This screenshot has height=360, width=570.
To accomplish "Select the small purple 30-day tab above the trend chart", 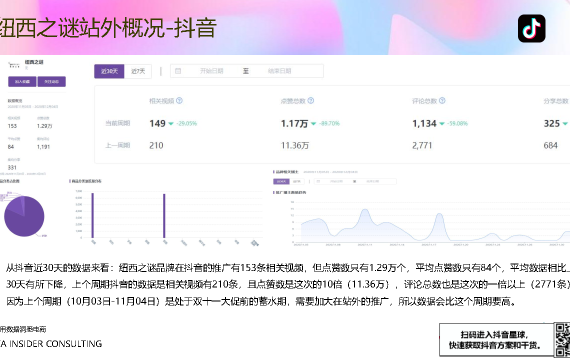I will click(x=281, y=181).
